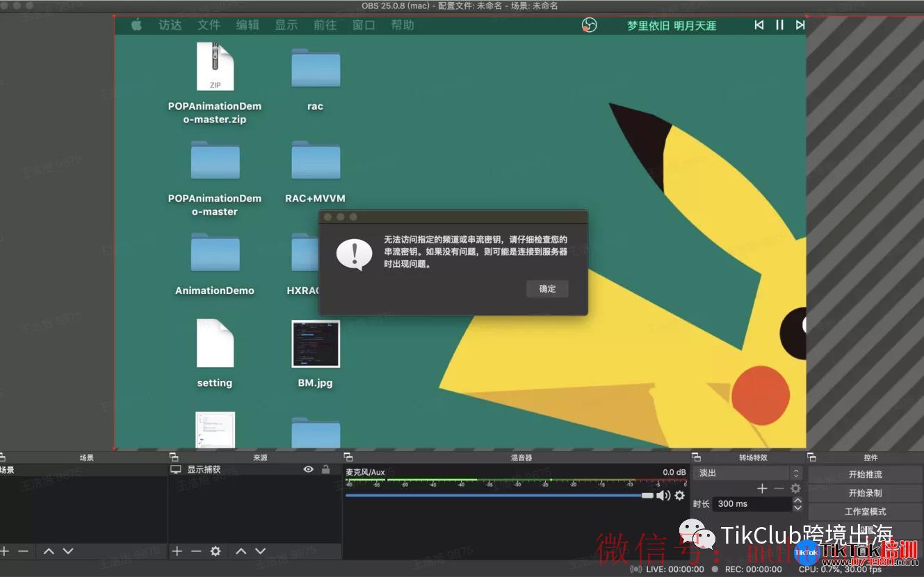Click the CPU 0.7%, 30.00 fps readout

tap(840, 569)
